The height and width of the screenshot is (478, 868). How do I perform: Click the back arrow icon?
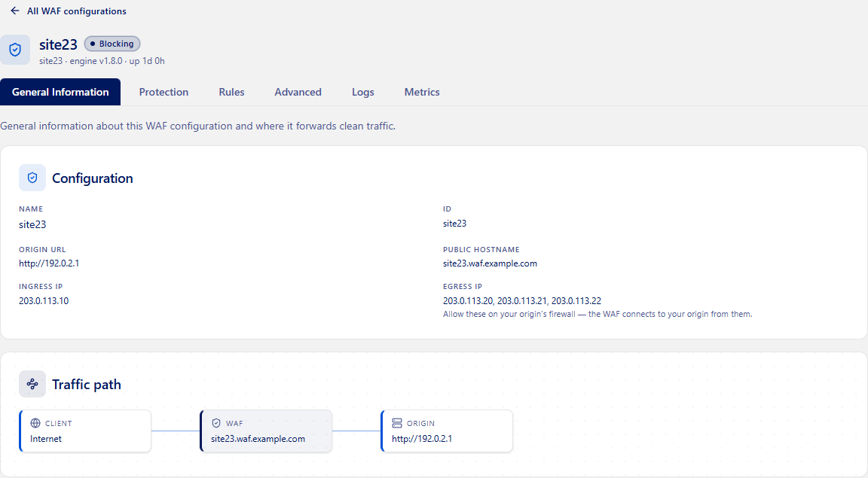(15, 11)
